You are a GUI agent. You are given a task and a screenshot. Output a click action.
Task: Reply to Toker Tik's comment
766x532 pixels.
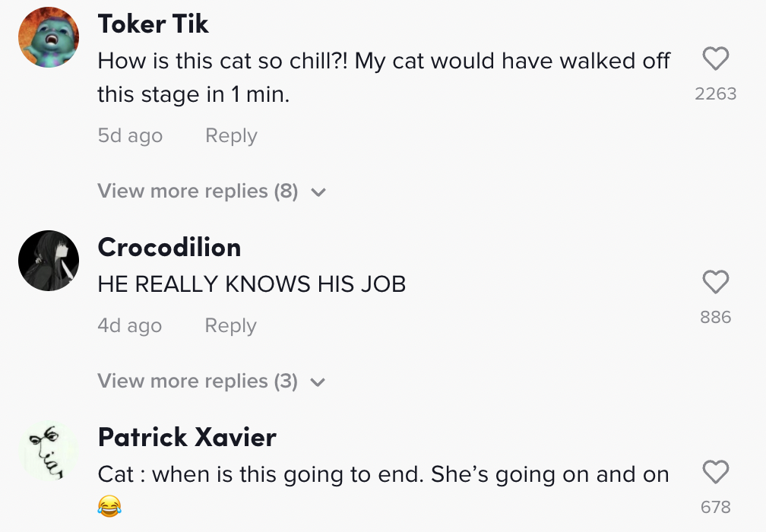(x=231, y=136)
